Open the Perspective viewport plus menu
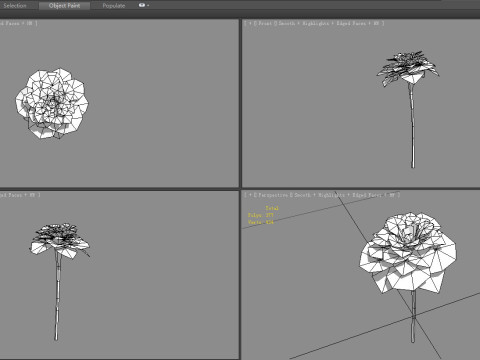Screen dimensions: 480x360 250,195
